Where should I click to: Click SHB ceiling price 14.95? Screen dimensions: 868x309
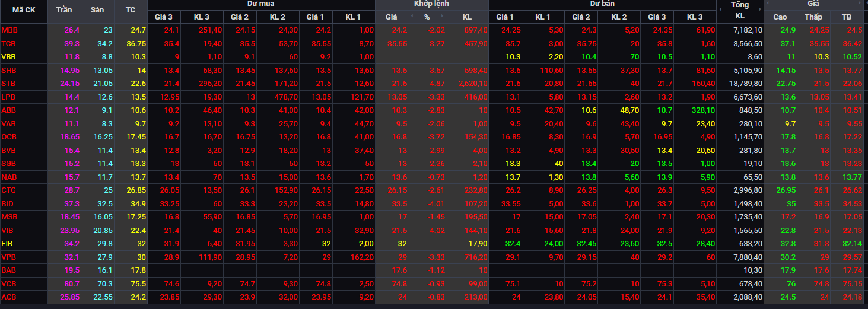[70, 70]
